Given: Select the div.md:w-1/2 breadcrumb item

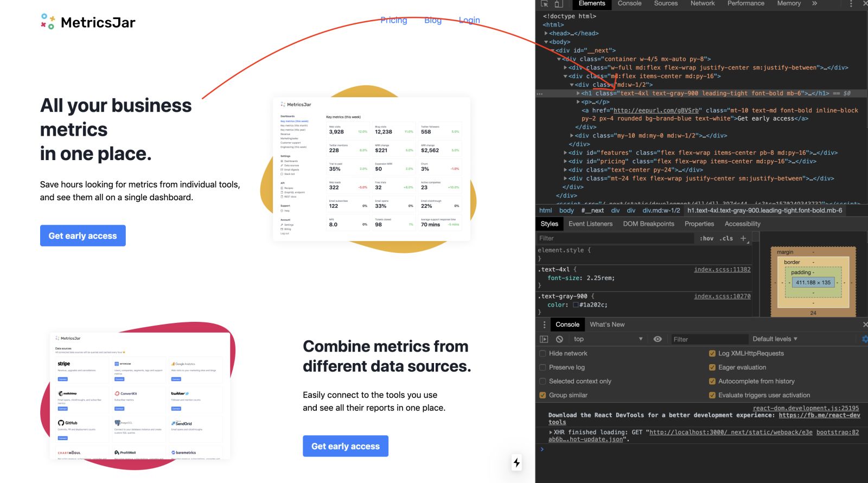Looking at the screenshot, I should pos(661,211).
